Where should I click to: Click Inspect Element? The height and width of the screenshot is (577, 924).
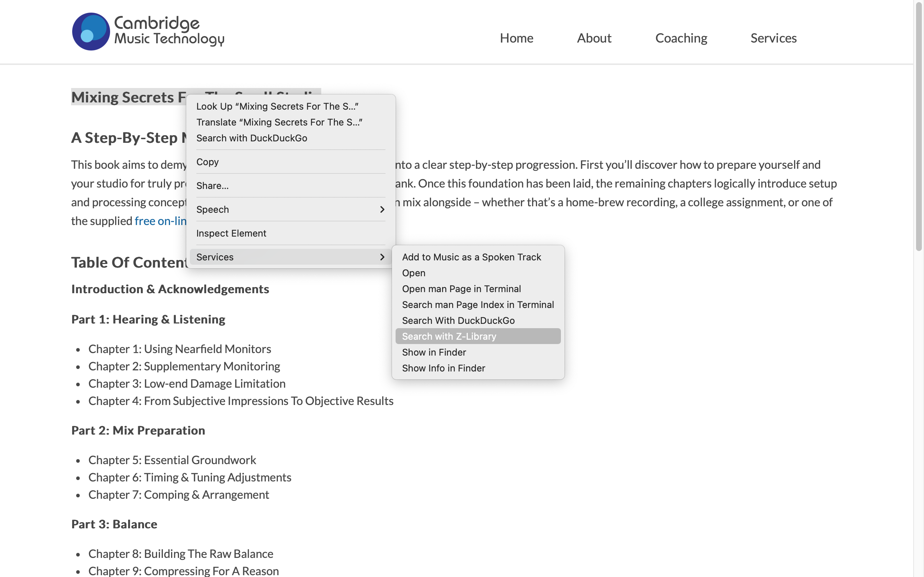pos(231,233)
